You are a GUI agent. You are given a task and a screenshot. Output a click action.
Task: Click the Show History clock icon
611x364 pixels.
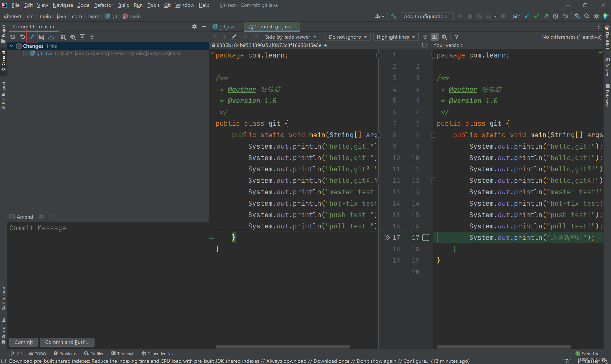556,16
